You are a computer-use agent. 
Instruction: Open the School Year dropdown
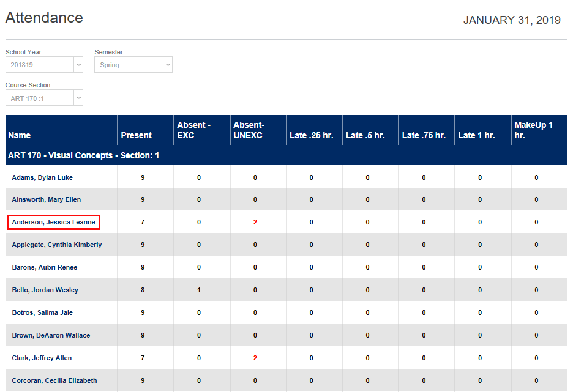(x=43, y=64)
